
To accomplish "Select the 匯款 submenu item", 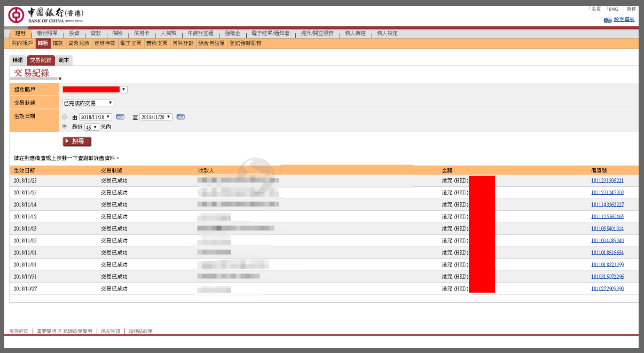I will (58, 43).
